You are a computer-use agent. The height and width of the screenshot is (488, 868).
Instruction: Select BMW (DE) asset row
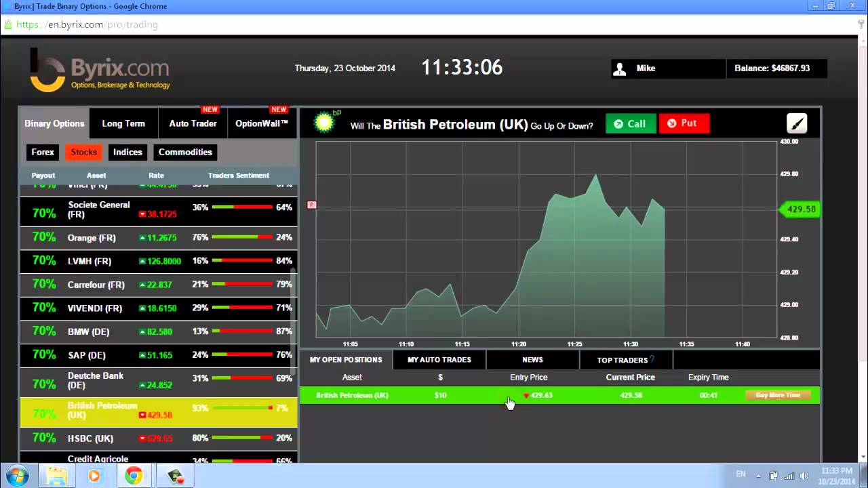point(159,331)
